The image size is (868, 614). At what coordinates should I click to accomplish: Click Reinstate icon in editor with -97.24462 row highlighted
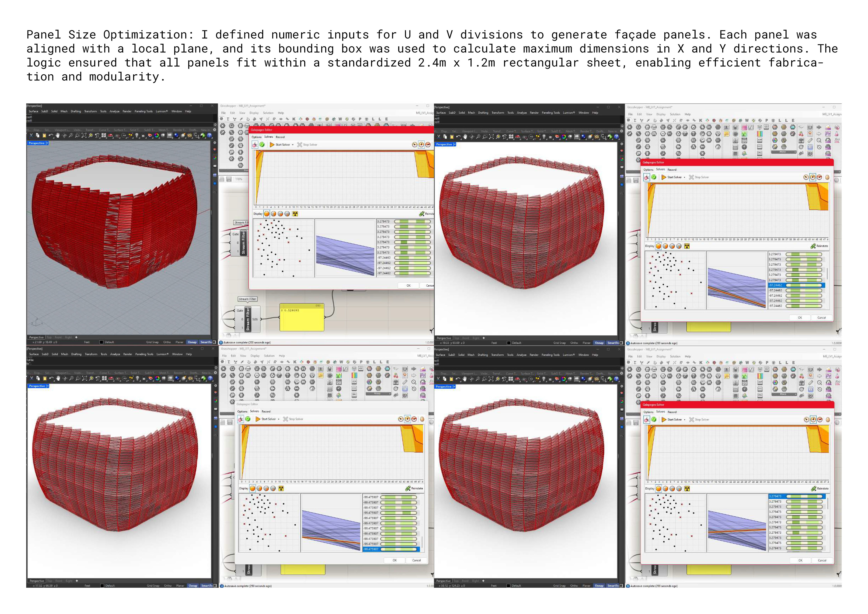813,246
